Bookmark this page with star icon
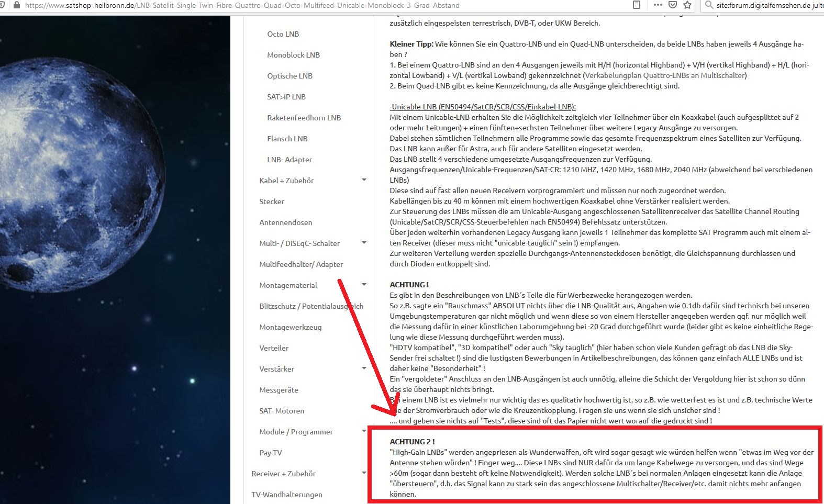Screen dimensions: 824x504 (687, 5)
